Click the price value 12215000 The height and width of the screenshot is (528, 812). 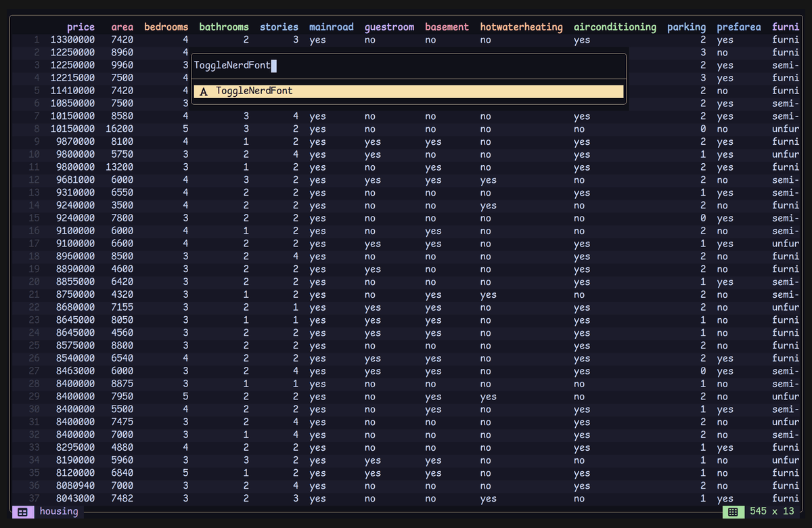(x=72, y=78)
